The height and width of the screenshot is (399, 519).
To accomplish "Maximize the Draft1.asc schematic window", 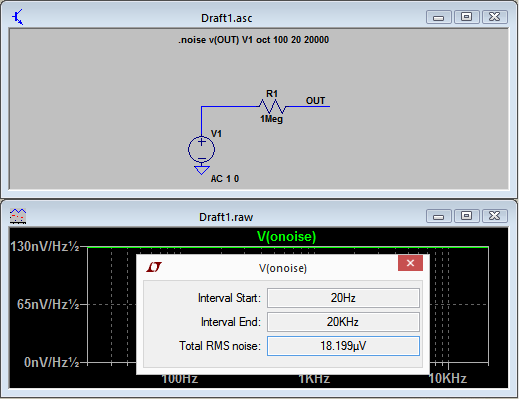I will [x=466, y=17].
